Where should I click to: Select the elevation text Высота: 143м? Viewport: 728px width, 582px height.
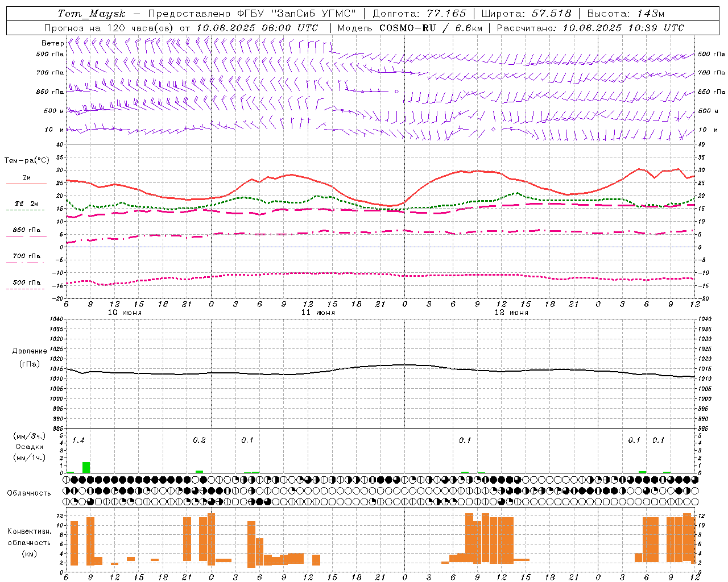click(626, 14)
